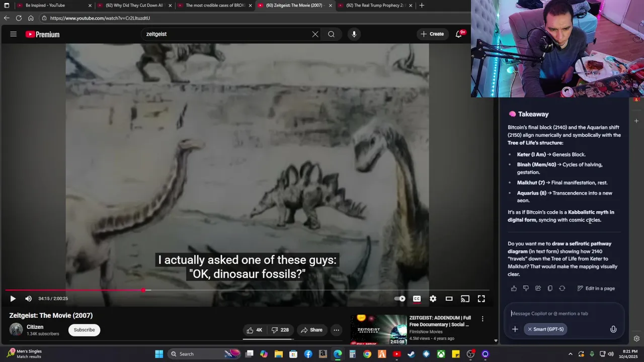Enter full screen video mode
644x362 pixels.
pos(481,299)
